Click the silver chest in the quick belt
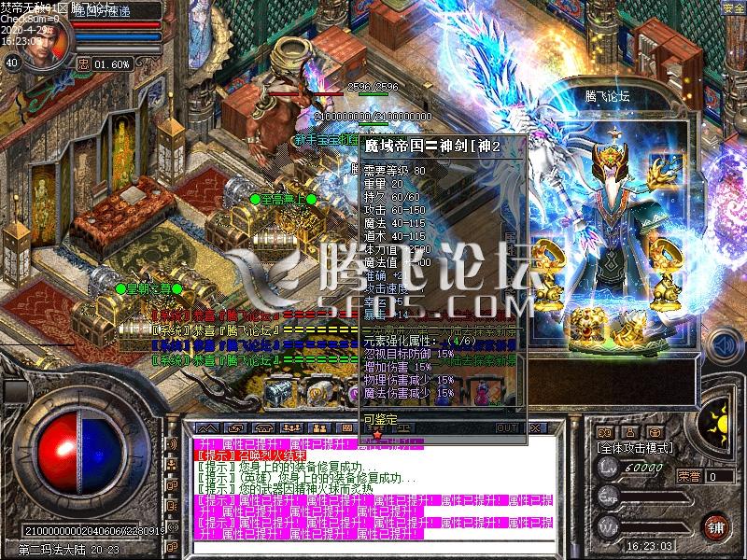 (x=281, y=392)
